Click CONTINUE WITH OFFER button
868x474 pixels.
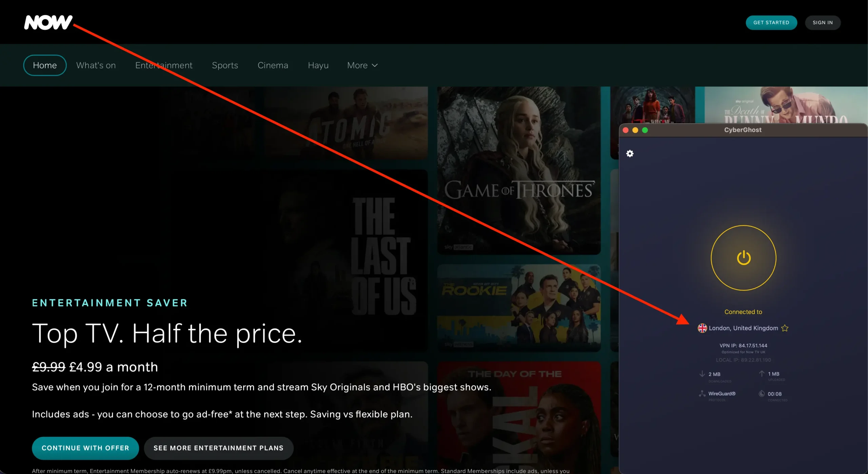point(85,448)
